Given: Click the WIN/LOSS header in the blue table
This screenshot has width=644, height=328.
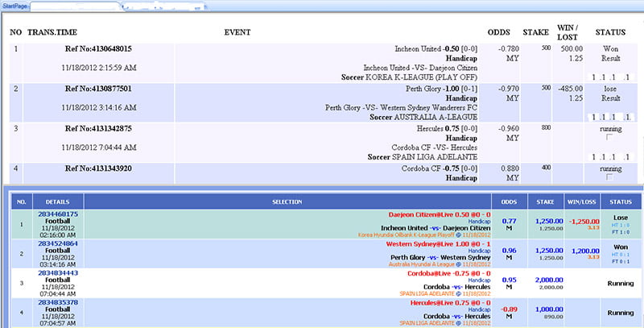Looking at the screenshot, I should tap(581, 201).
